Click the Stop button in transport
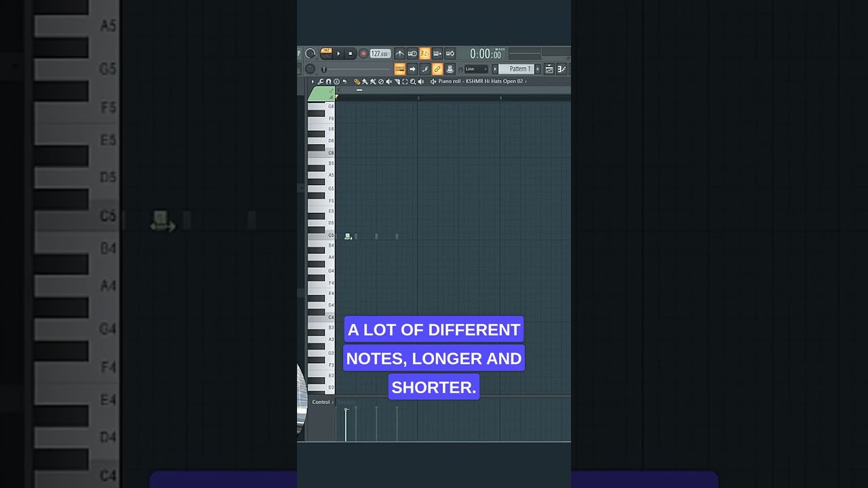The image size is (868, 488). click(351, 54)
